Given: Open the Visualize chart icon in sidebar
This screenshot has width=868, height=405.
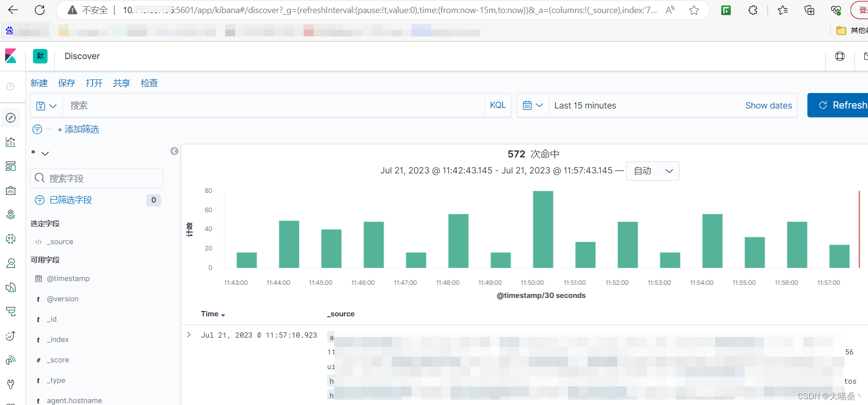Looking at the screenshot, I should point(11,142).
